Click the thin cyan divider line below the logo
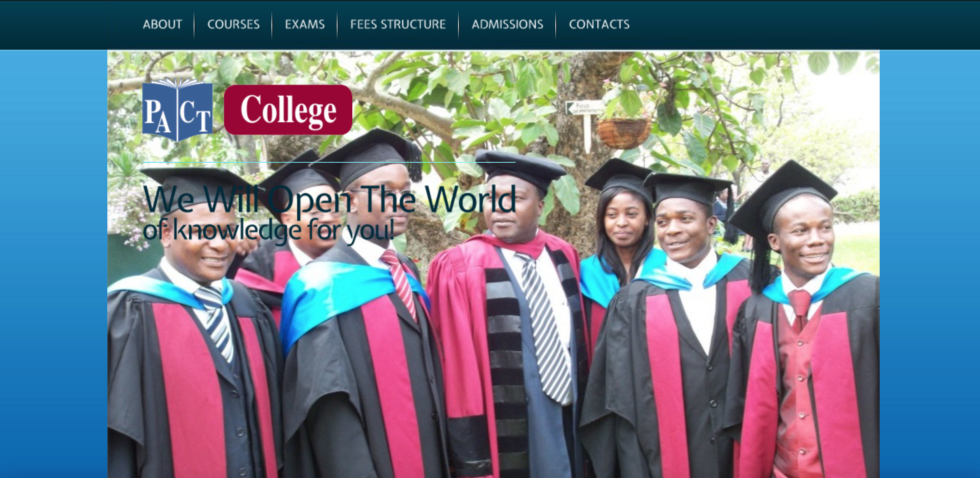The width and height of the screenshot is (980, 478). 329,162
